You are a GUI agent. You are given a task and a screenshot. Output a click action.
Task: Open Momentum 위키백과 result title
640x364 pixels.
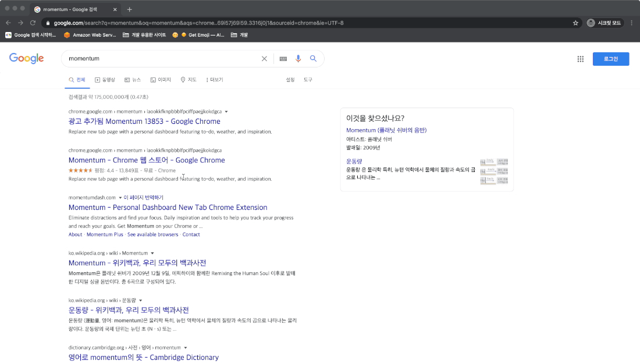(137, 263)
